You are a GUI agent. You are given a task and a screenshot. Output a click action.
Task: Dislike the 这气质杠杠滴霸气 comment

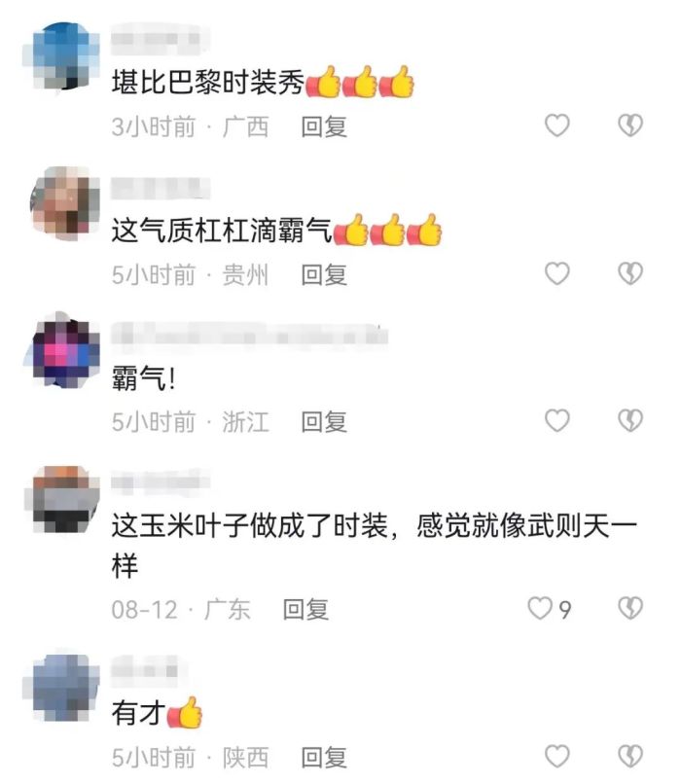pos(630,273)
